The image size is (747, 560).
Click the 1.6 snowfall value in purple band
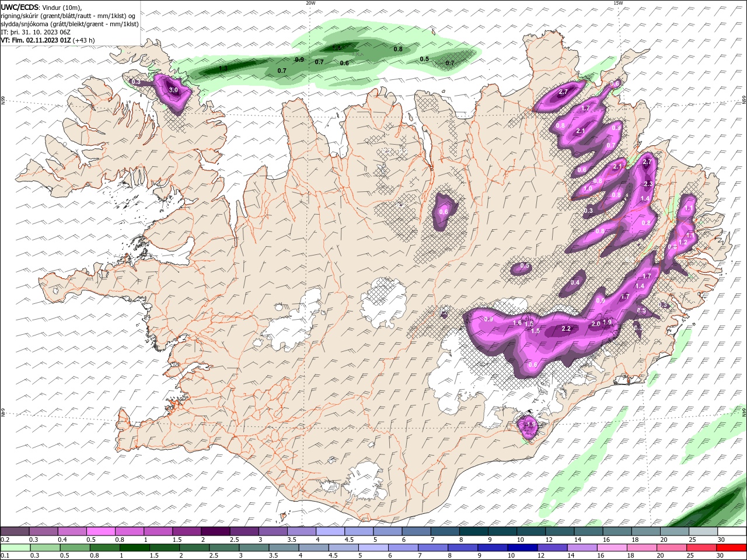[x=517, y=323]
